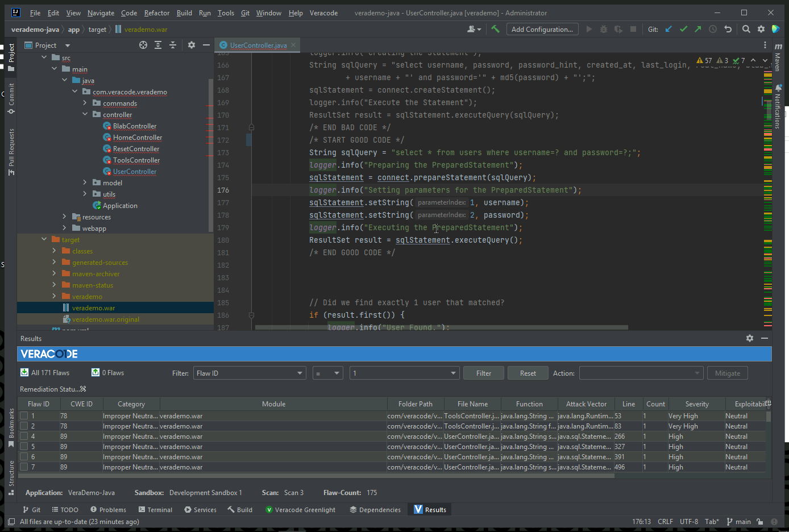Click the main Git branch widget
Viewport: 789px width, 532px height.
coord(739,521)
